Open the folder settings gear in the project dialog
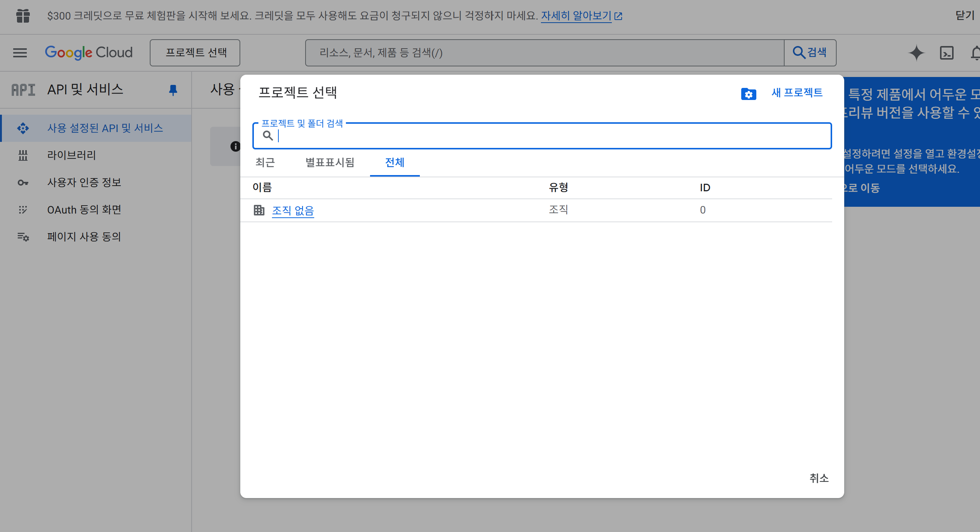This screenshot has height=532, width=980. (748, 94)
